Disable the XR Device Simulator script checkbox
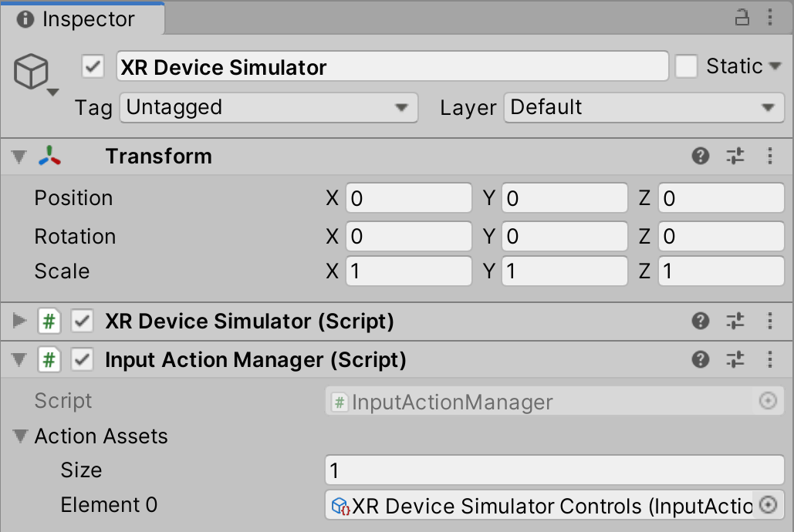This screenshot has height=532, width=794. [x=82, y=322]
